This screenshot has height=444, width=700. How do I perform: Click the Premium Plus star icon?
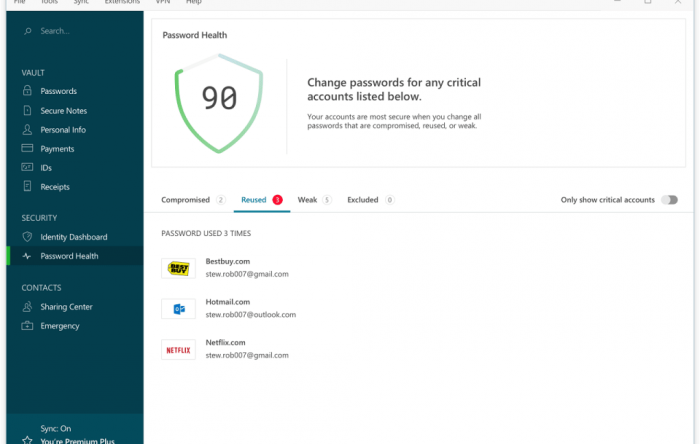27,440
